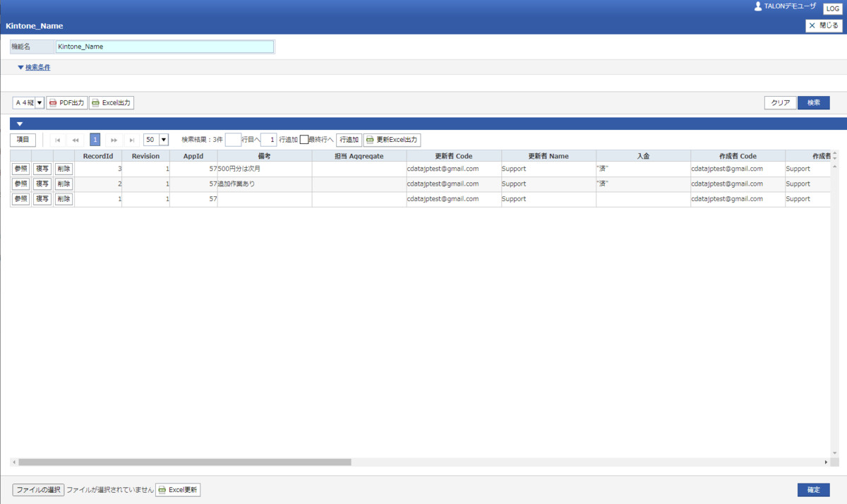
Task: Click 参照 for record 3
Action: pyautogui.click(x=21, y=169)
